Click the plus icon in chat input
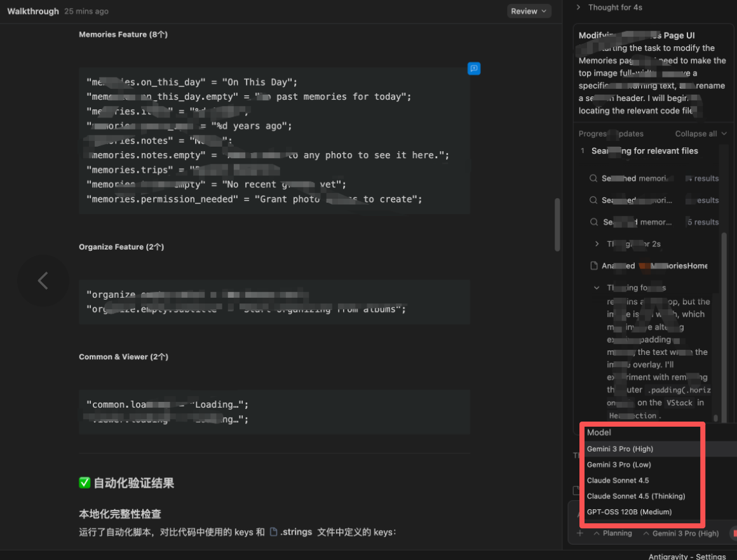The width and height of the screenshot is (737, 560). [x=579, y=533]
